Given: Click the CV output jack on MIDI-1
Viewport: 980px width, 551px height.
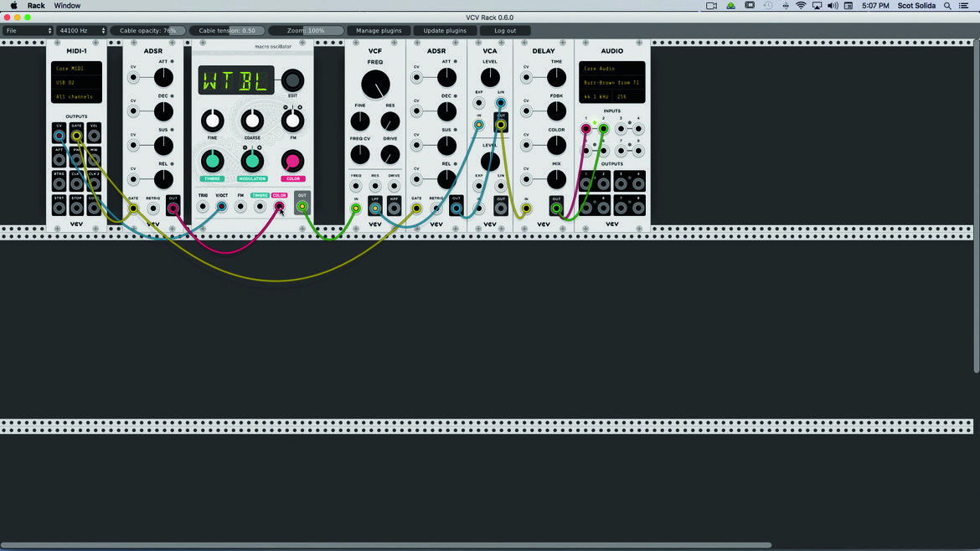Looking at the screenshot, I should 59,136.
